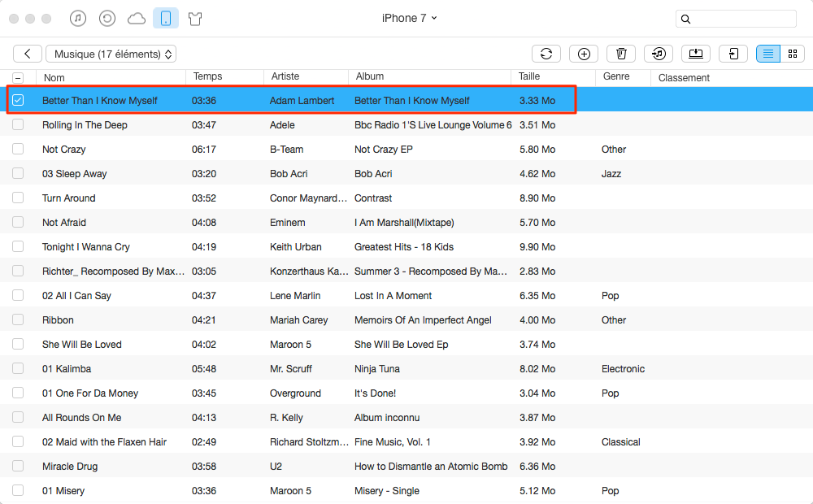
Task: Refresh the music list
Action: click(546, 54)
